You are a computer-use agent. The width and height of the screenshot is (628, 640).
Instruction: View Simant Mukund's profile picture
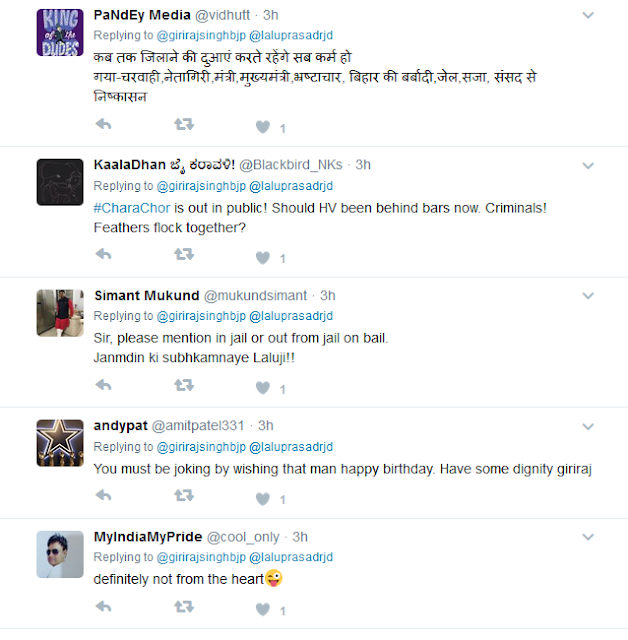pyautogui.click(x=59, y=313)
